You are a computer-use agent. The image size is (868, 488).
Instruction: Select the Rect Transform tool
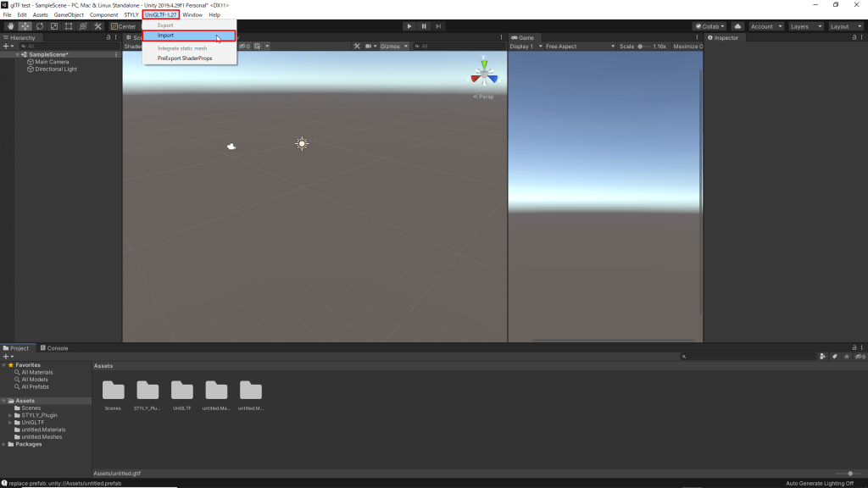pos(67,26)
